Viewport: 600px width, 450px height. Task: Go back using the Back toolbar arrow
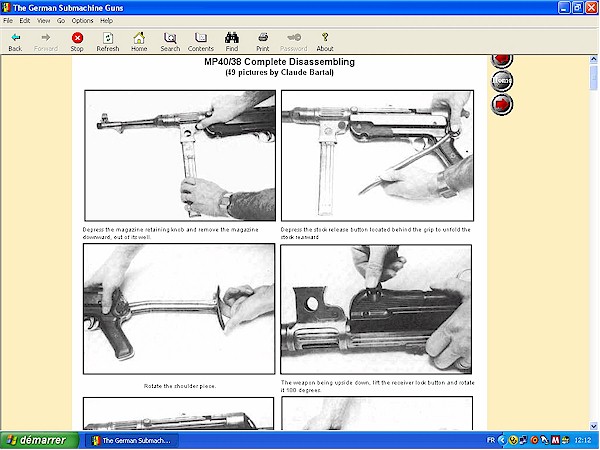click(x=15, y=38)
